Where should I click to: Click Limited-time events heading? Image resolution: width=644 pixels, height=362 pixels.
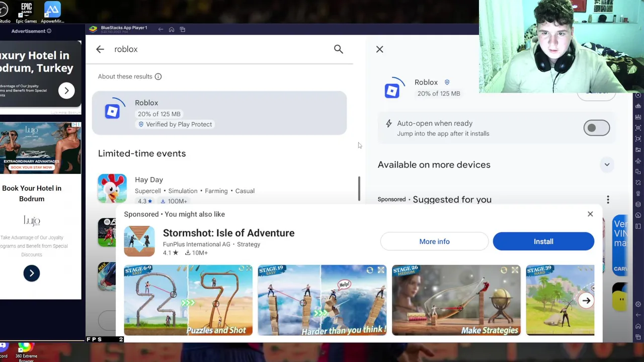point(142,153)
